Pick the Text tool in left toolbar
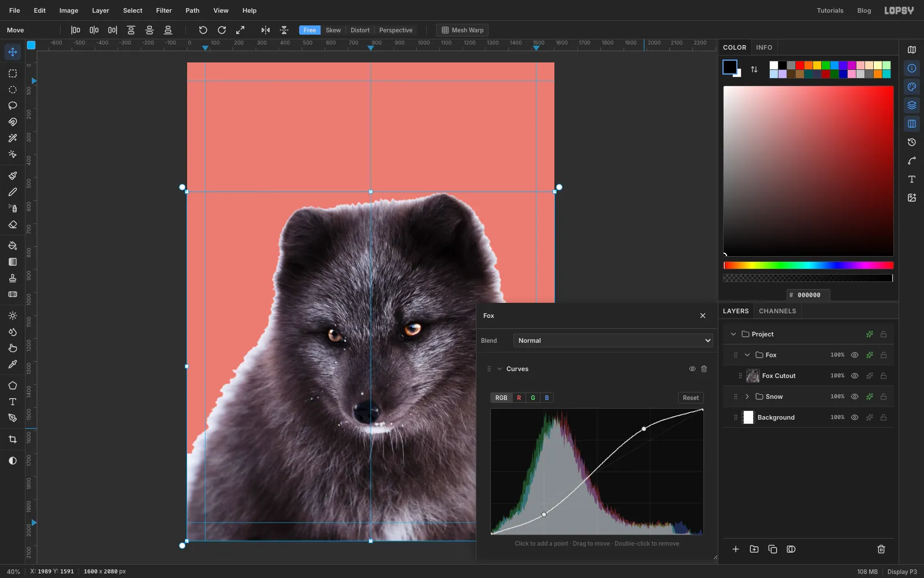The width and height of the screenshot is (924, 578). click(x=13, y=402)
